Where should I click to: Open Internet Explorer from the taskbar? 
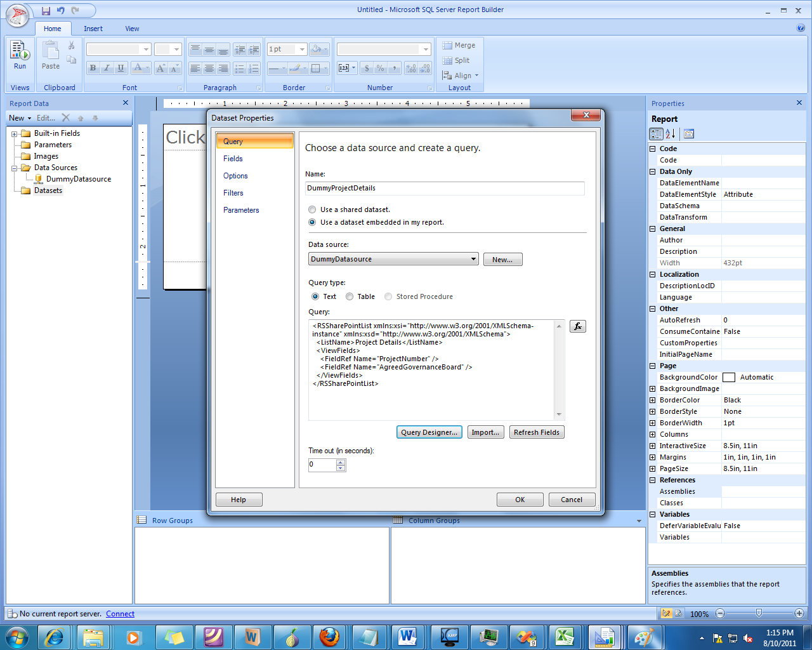pyautogui.click(x=55, y=637)
